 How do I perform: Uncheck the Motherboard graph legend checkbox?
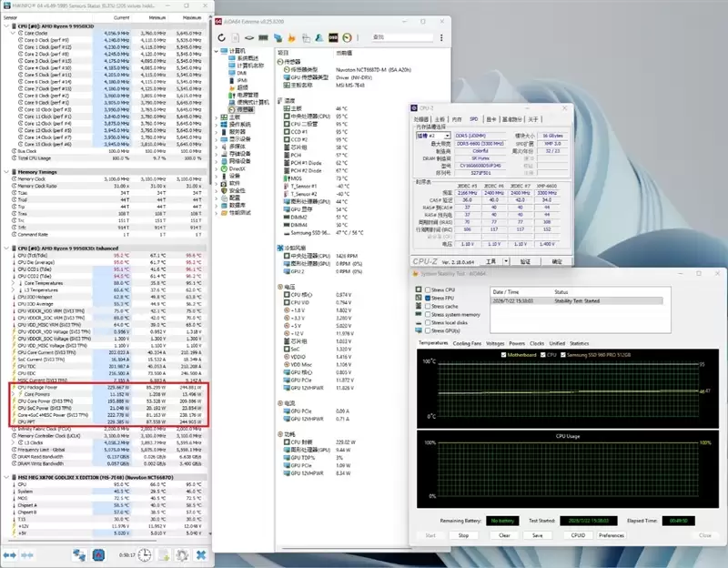(x=504, y=355)
